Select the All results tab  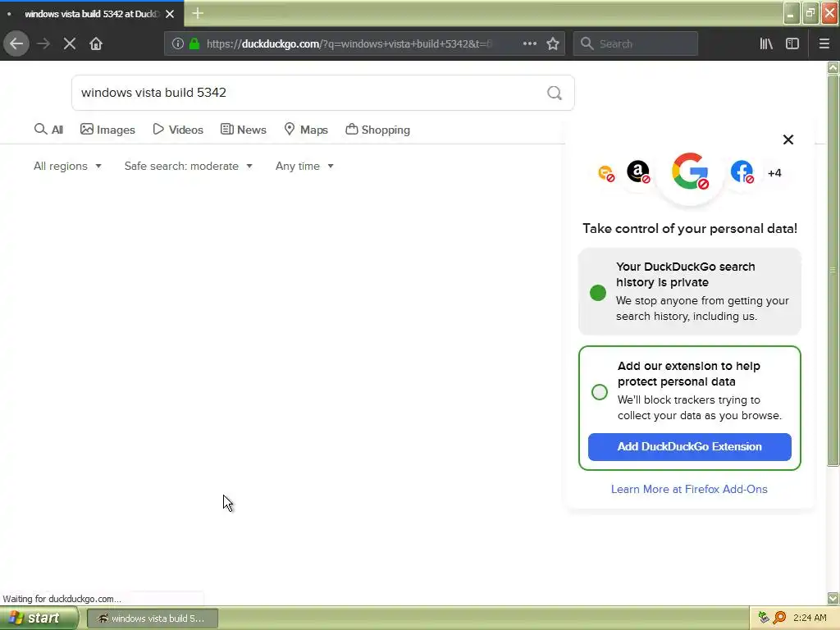point(48,130)
